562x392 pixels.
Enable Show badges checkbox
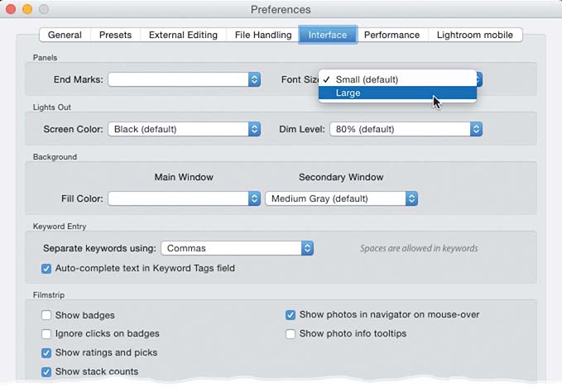(46, 315)
